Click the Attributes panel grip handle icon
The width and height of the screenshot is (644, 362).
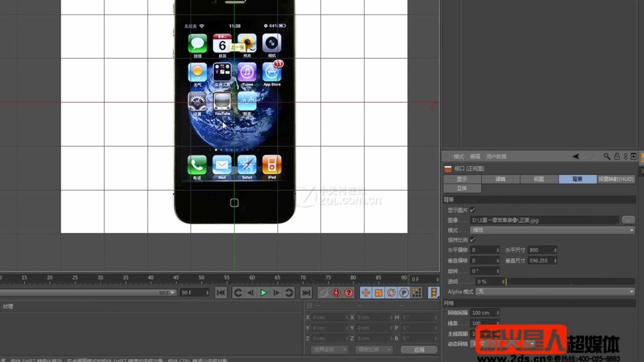pyautogui.click(x=447, y=157)
